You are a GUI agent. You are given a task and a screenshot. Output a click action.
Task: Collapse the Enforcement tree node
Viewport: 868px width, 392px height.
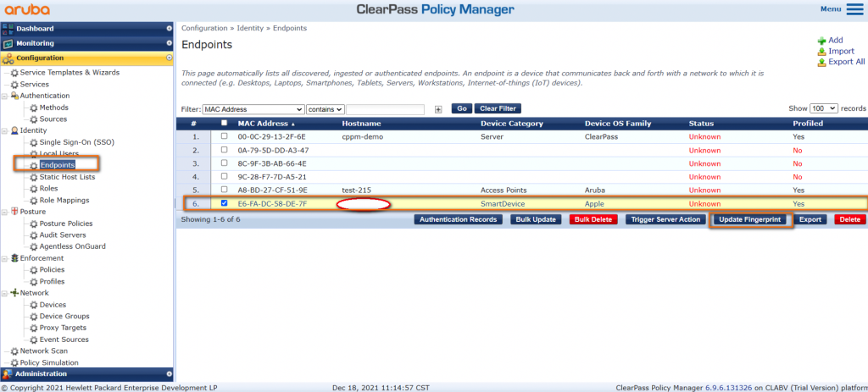click(4, 259)
